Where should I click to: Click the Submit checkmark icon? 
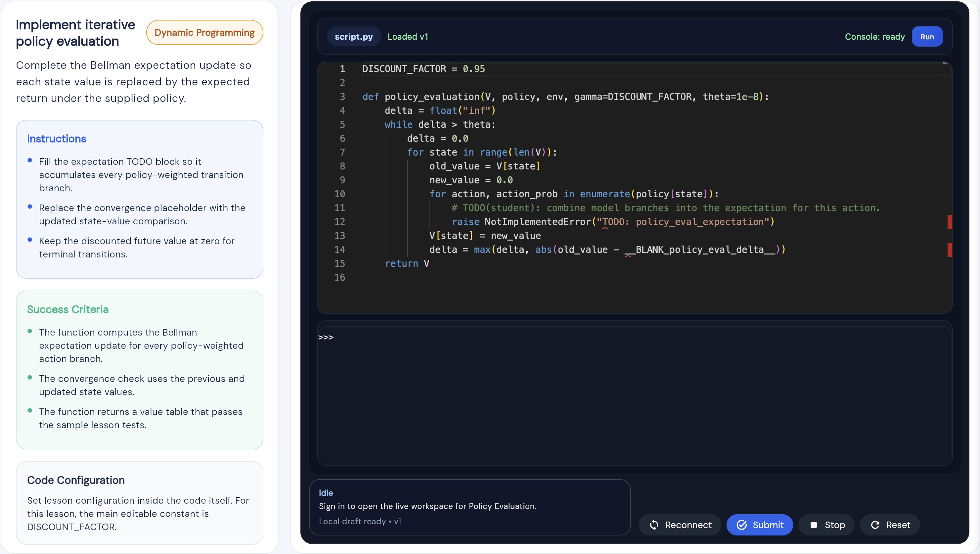tap(741, 525)
